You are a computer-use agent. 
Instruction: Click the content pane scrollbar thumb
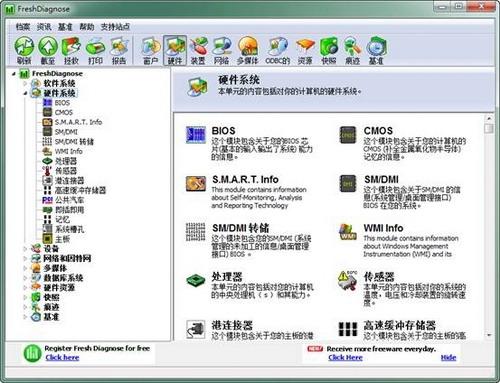point(489,129)
